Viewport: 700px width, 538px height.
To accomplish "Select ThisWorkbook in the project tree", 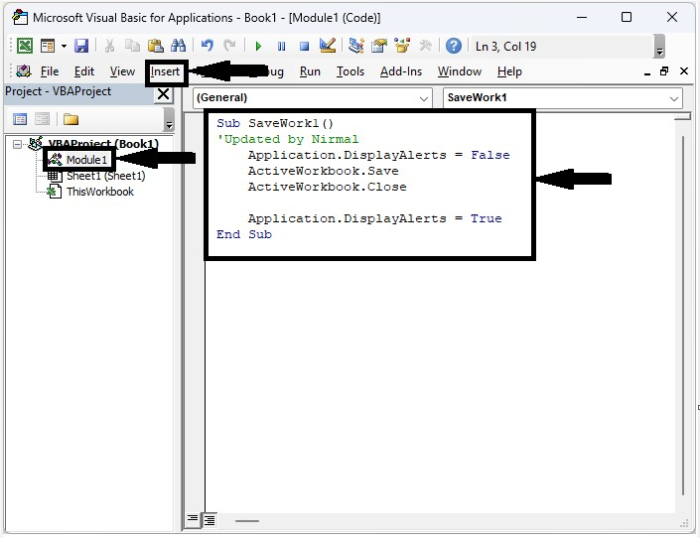I will [x=100, y=192].
